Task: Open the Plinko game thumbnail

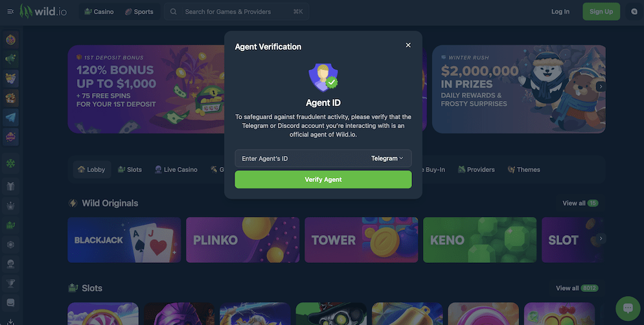Action: [243, 240]
